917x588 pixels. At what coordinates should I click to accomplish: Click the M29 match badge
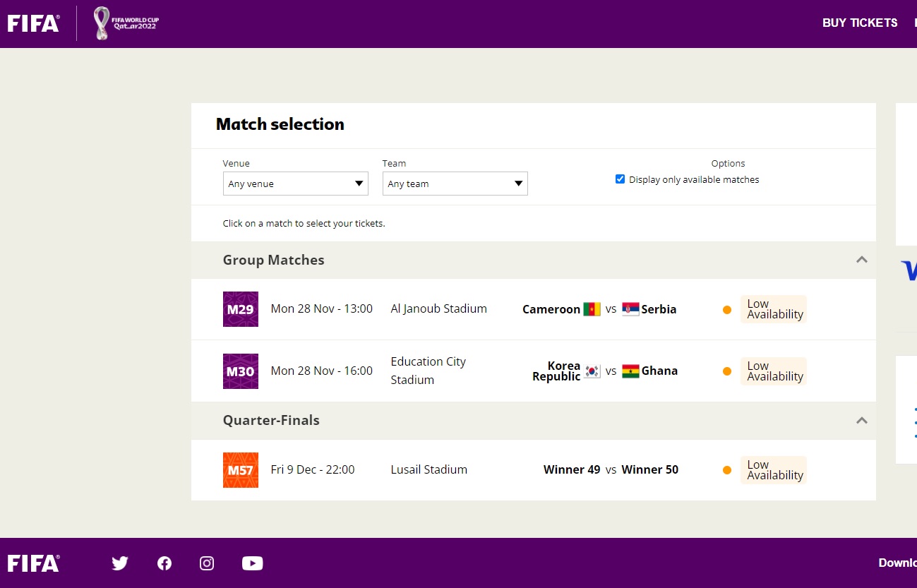[241, 309]
